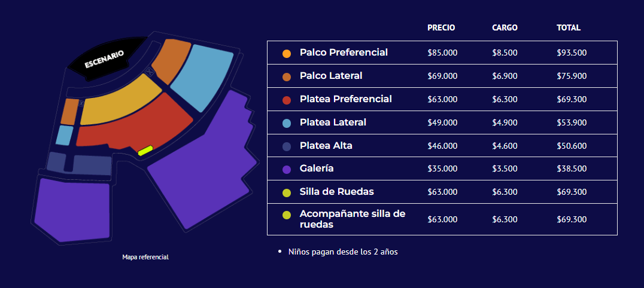
Task: Click the orange Palco Preferencial color dot
Action: point(287,53)
